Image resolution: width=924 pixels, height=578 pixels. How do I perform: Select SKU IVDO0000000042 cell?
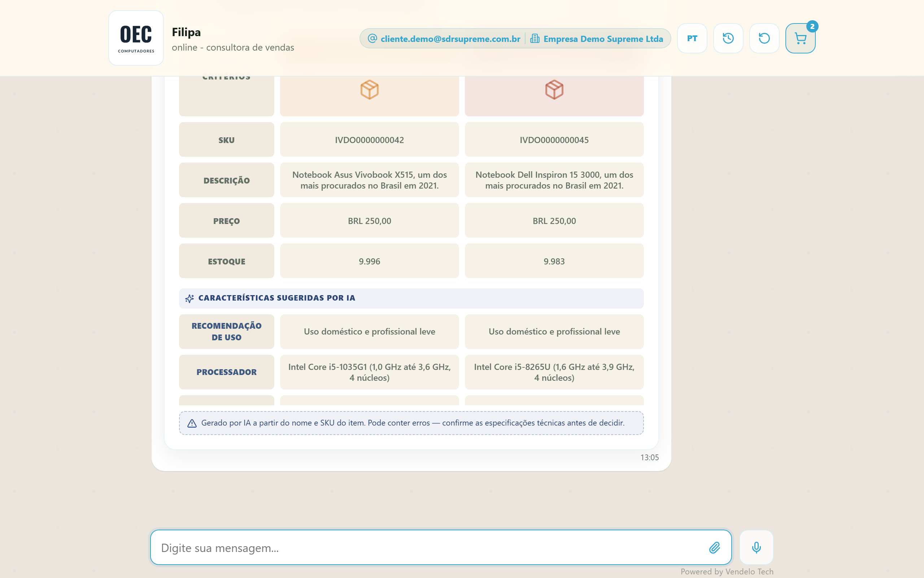(x=369, y=139)
